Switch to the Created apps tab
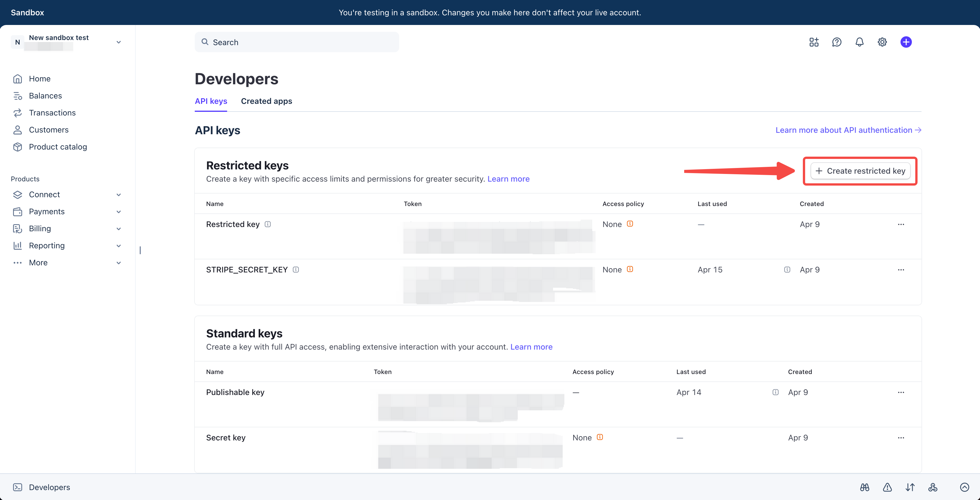The image size is (980, 500). click(266, 101)
